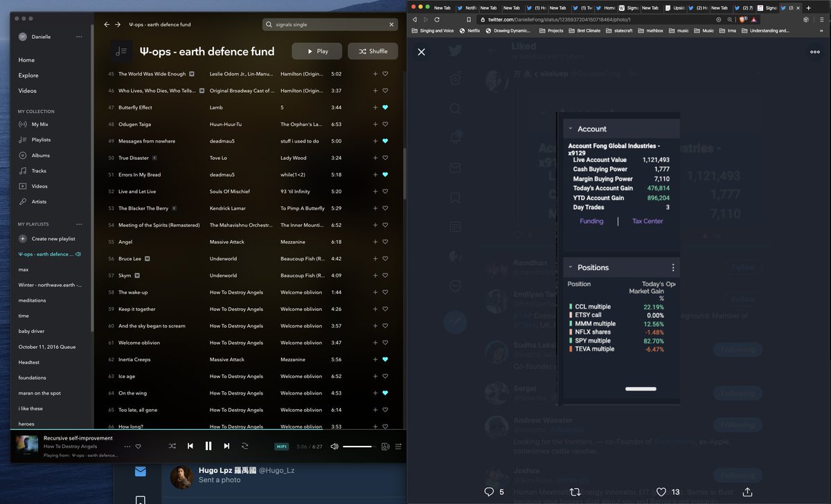Open the 'meditations' playlist
Screen dimensions: 831x504
32,300
